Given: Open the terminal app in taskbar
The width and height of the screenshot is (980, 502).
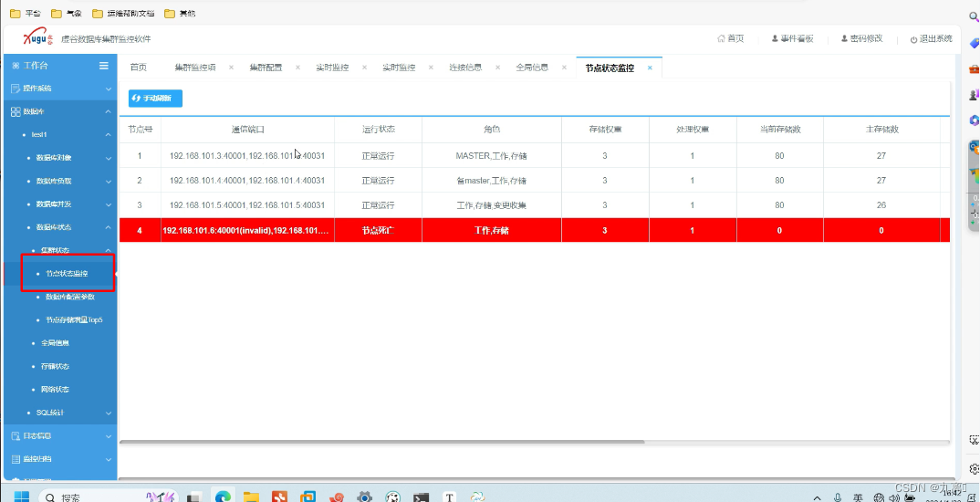Looking at the screenshot, I should (x=422, y=497).
